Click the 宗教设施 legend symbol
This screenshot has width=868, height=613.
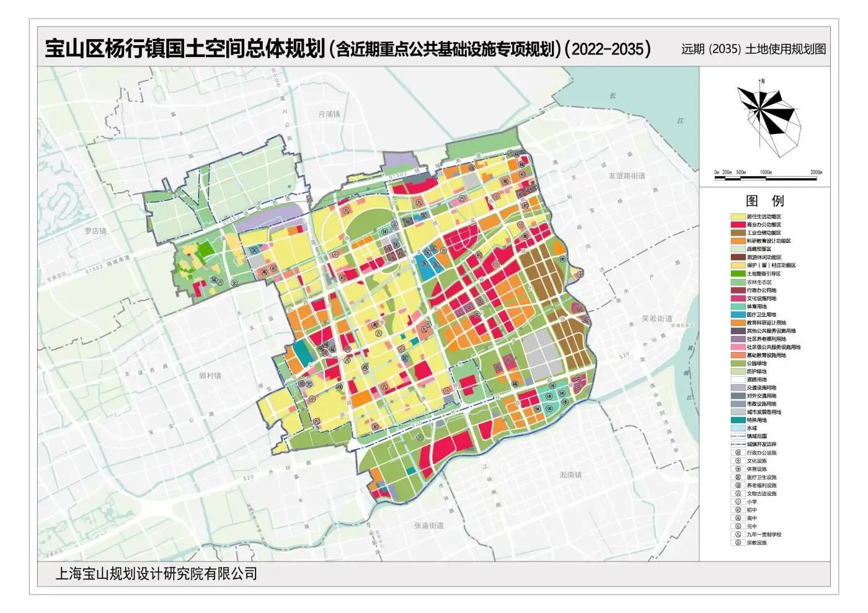coord(738,543)
